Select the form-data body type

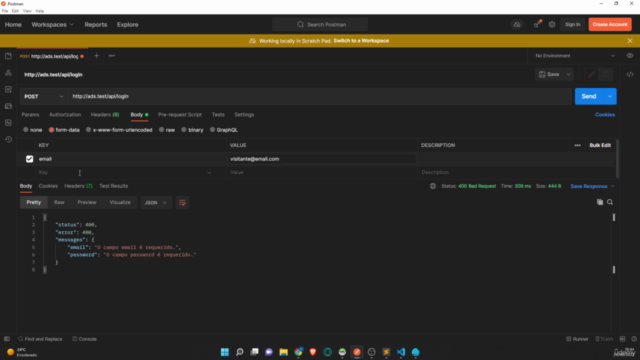pyautogui.click(x=64, y=130)
